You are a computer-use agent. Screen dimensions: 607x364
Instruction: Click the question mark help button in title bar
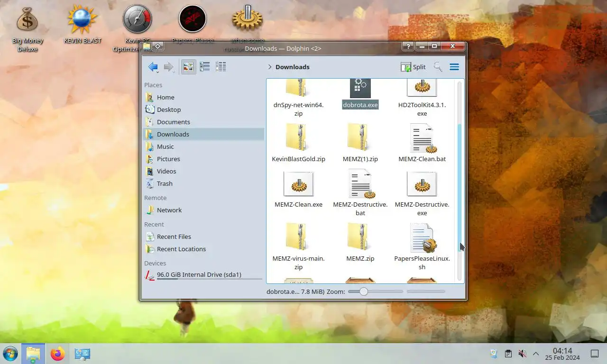point(408,46)
